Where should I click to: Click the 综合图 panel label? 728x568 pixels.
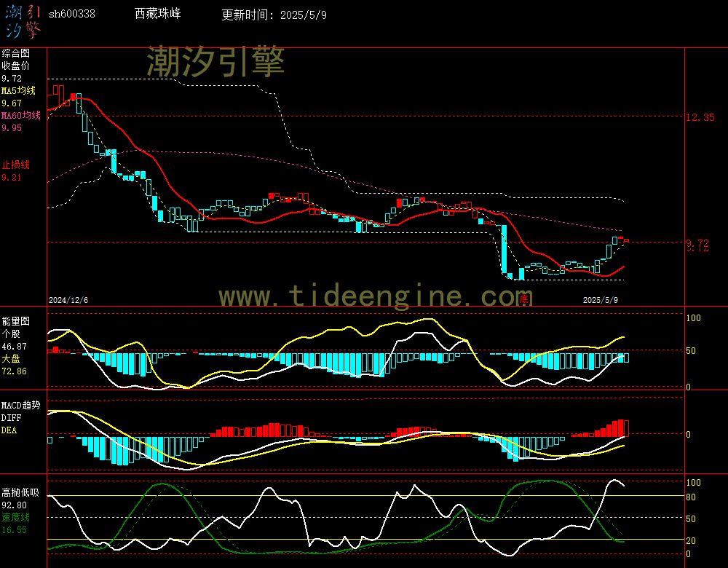coord(16,53)
